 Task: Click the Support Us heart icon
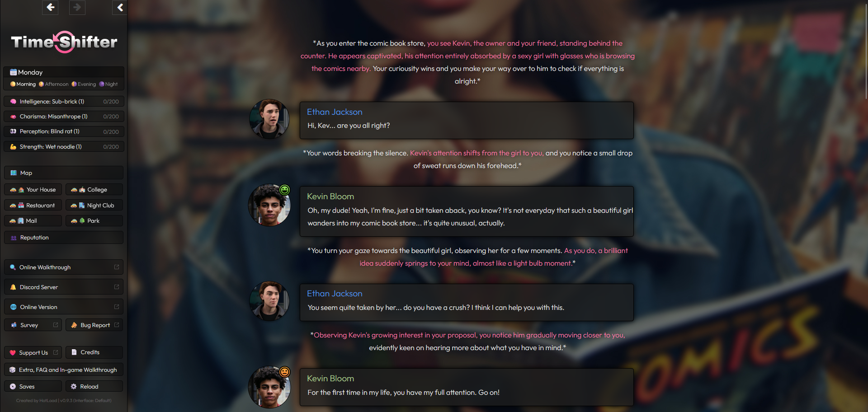13,353
